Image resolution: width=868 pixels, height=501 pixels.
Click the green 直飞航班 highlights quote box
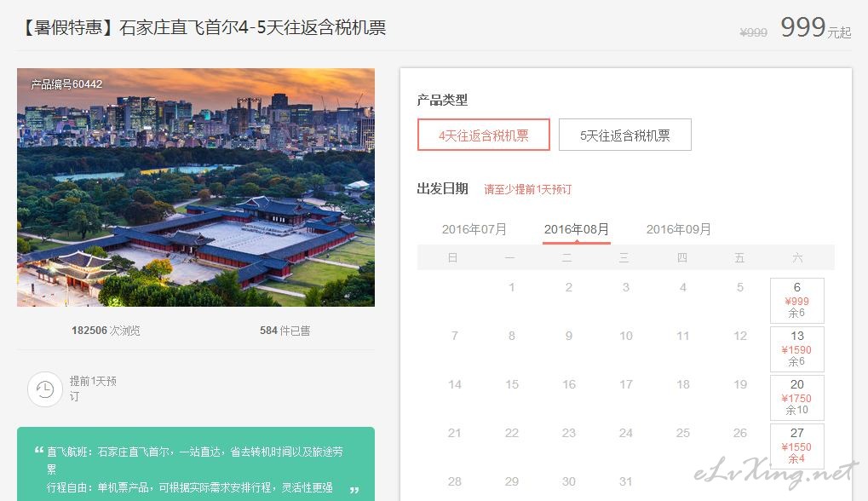[x=196, y=464]
